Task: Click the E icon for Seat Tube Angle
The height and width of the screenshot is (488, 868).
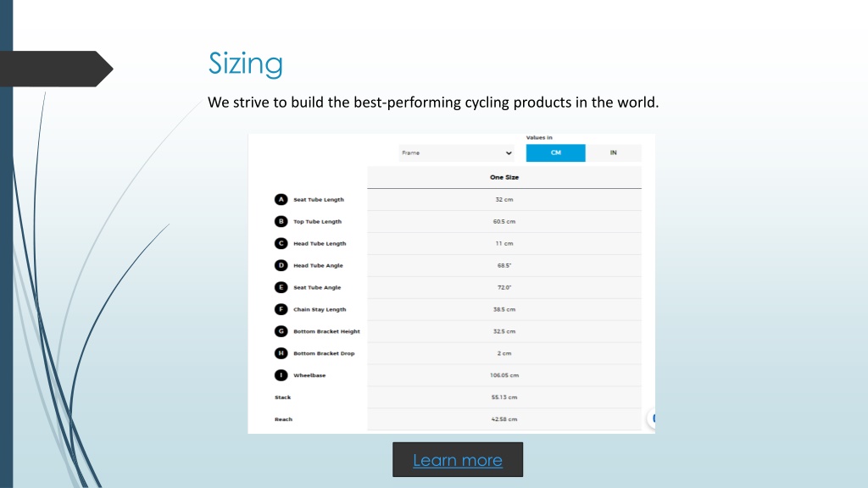Action: [281, 287]
